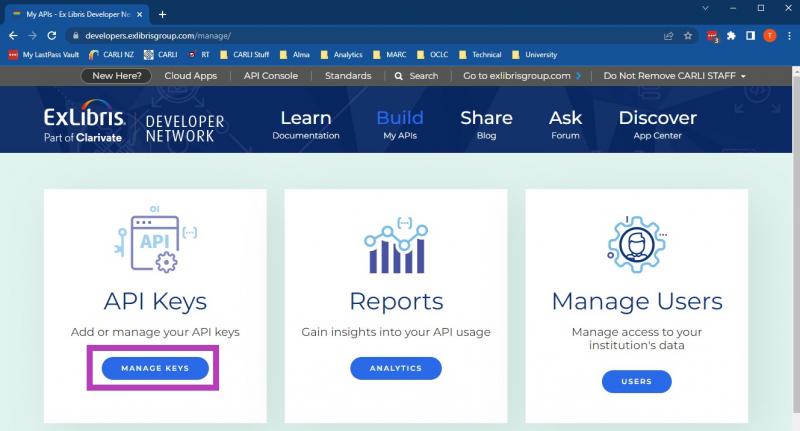The width and height of the screenshot is (800, 431).
Task: Expand the OCLC bookmark folder
Action: (433, 55)
